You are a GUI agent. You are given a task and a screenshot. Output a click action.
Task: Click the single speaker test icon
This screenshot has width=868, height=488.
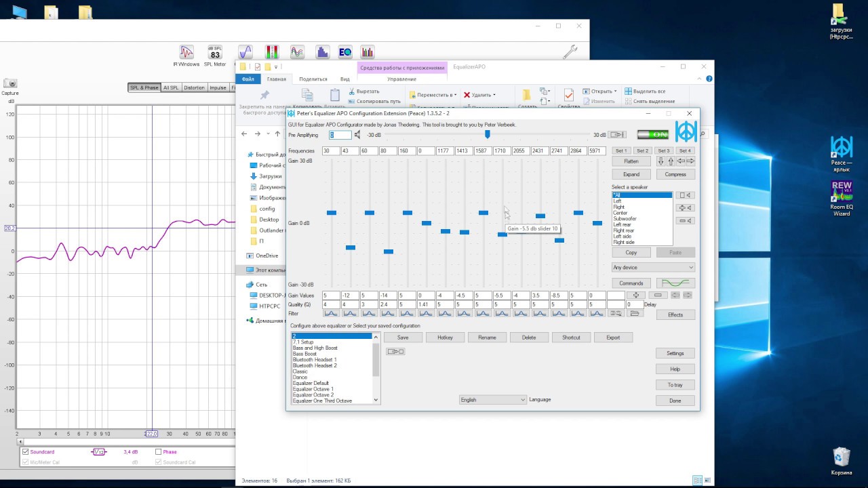(686, 195)
